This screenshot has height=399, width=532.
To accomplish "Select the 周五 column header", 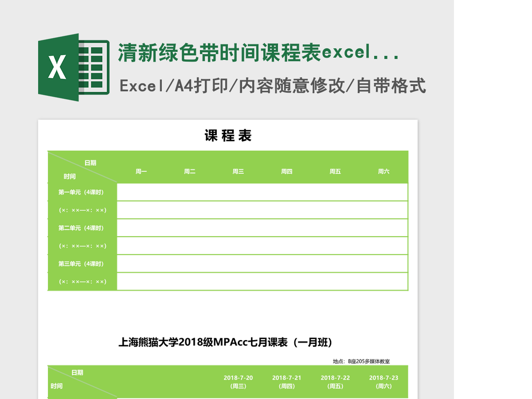I will (335, 172).
